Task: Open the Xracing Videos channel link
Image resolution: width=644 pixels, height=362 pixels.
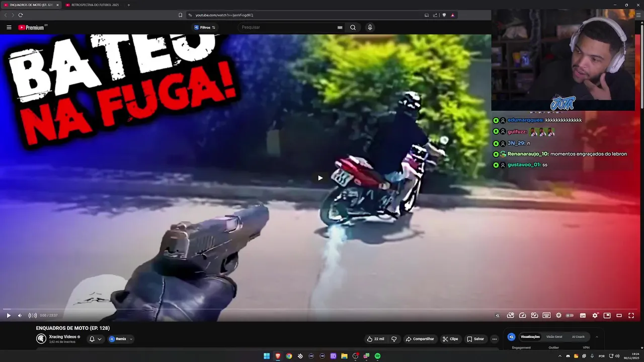Action: tap(63, 337)
